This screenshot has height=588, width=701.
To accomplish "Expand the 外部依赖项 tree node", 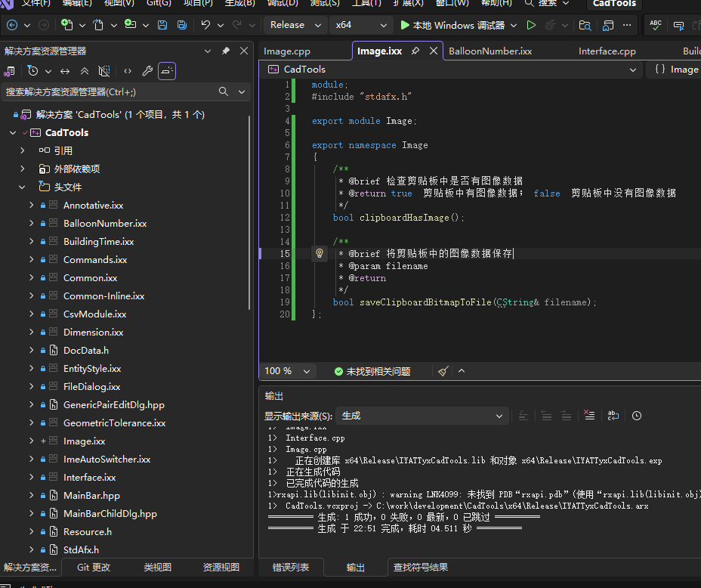I will coord(23,169).
